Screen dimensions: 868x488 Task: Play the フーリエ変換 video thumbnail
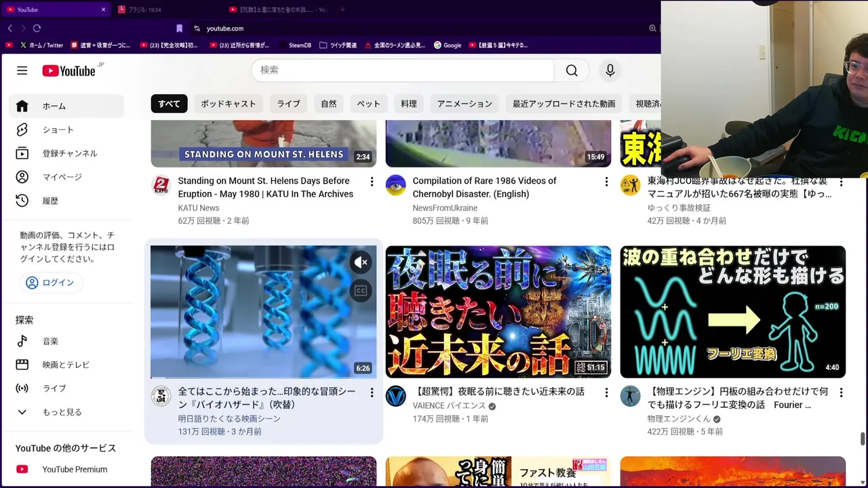pos(733,312)
